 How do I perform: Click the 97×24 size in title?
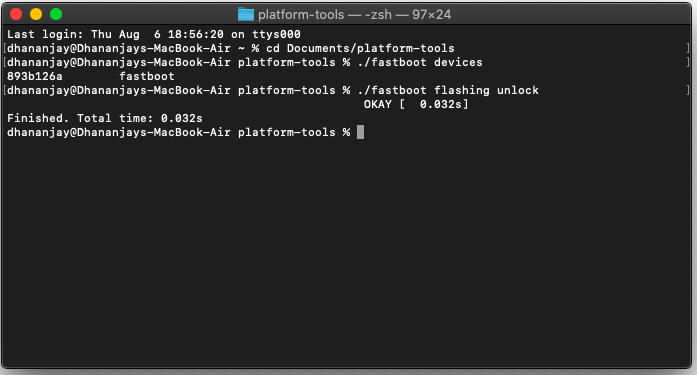tap(431, 15)
